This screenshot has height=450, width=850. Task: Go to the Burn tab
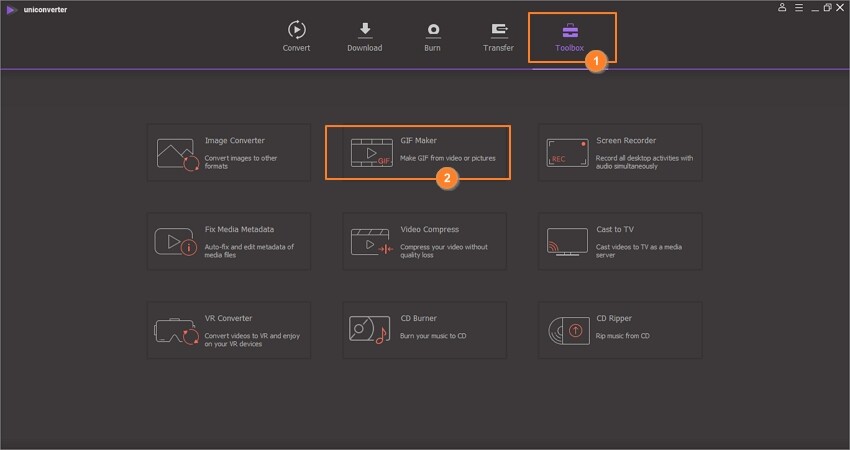point(432,36)
